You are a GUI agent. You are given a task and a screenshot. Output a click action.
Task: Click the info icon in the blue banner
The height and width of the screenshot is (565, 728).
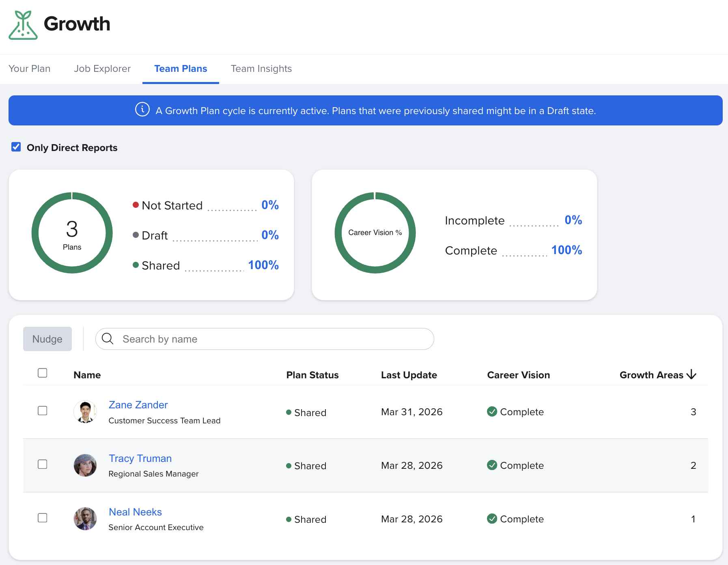click(x=142, y=110)
